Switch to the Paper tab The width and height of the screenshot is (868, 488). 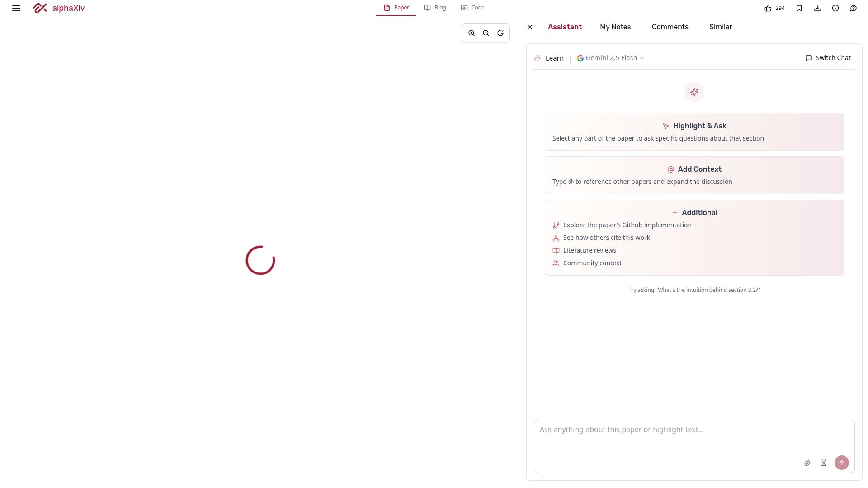click(x=396, y=8)
